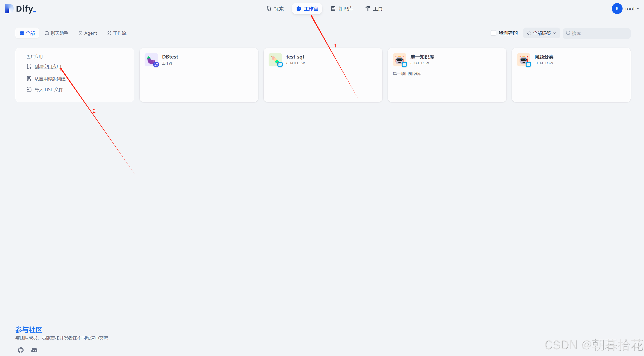Click the 问题分类 robot icon
The image size is (644, 356).
pyautogui.click(x=524, y=59)
